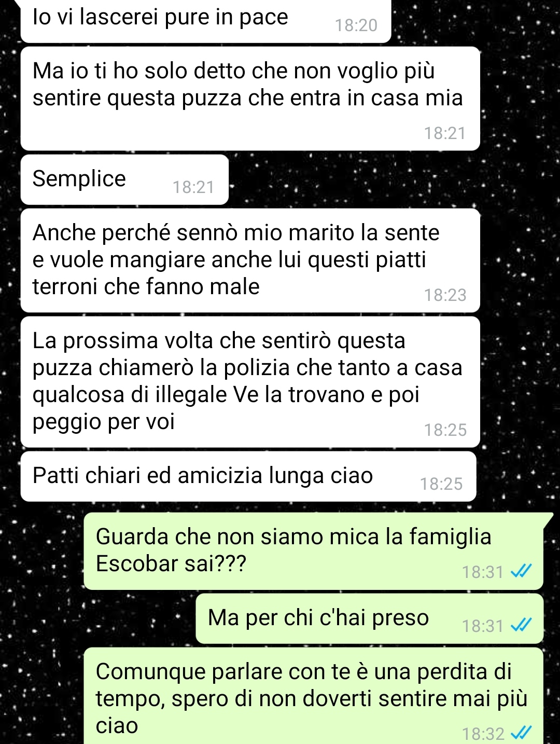Tap the read receipt ticks on the Escobar message
This screenshot has width=560, height=744.
point(521,571)
